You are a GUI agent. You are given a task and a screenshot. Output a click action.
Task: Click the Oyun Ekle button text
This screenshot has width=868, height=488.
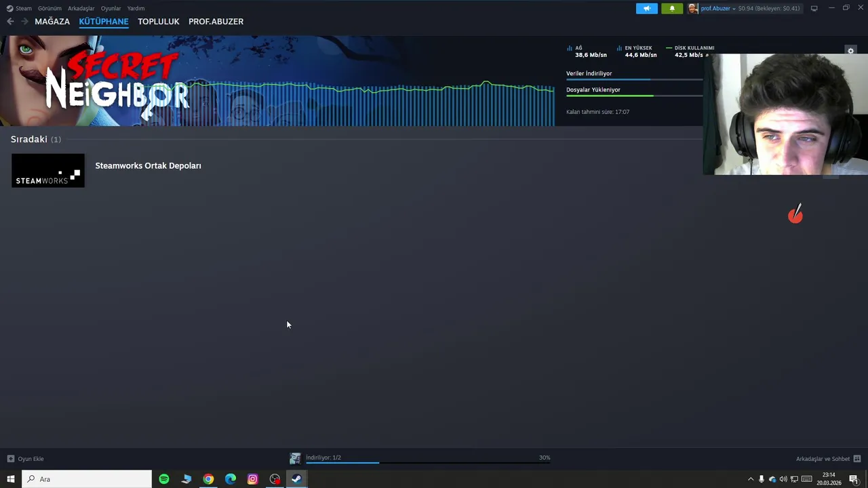pyautogui.click(x=31, y=459)
